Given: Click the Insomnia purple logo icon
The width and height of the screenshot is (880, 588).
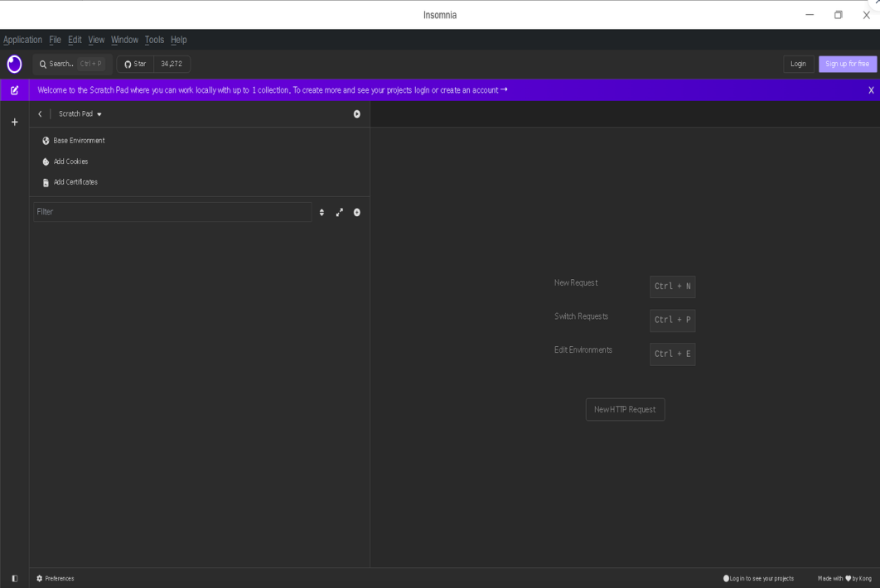Looking at the screenshot, I should point(15,64).
